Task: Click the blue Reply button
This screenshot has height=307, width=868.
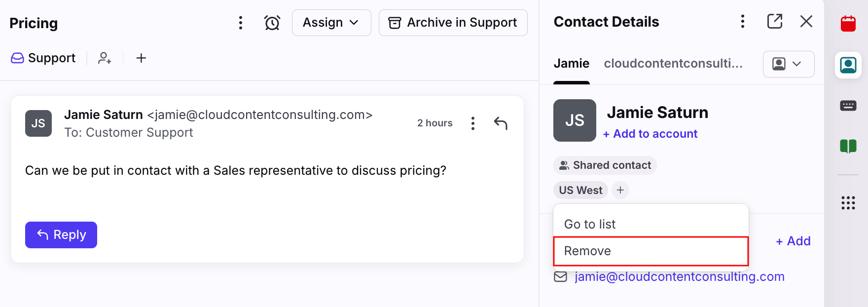Action: point(61,235)
